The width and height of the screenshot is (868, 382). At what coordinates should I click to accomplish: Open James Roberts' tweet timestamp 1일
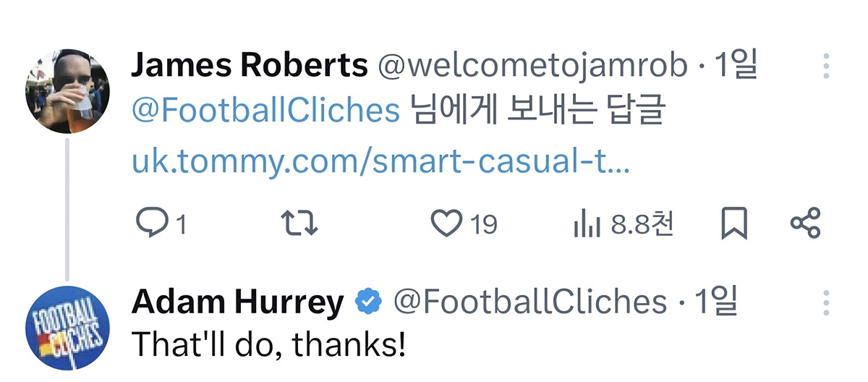(x=736, y=67)
